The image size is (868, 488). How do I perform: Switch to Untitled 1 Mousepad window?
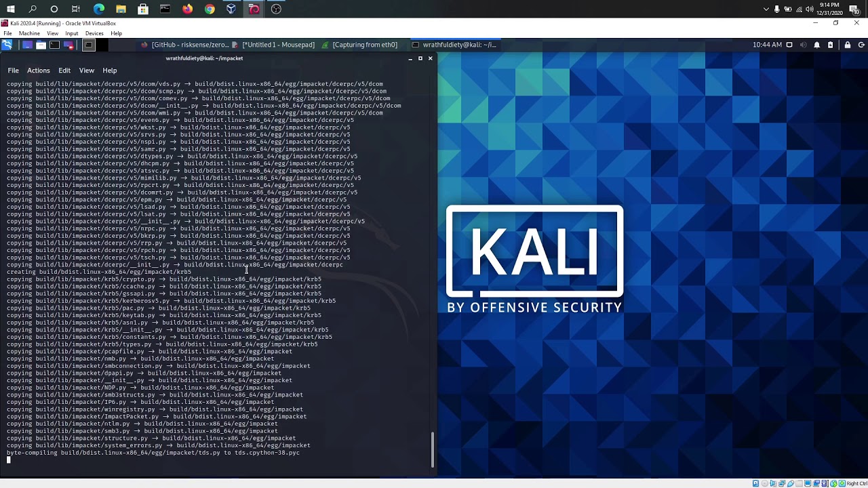(273, 45)
